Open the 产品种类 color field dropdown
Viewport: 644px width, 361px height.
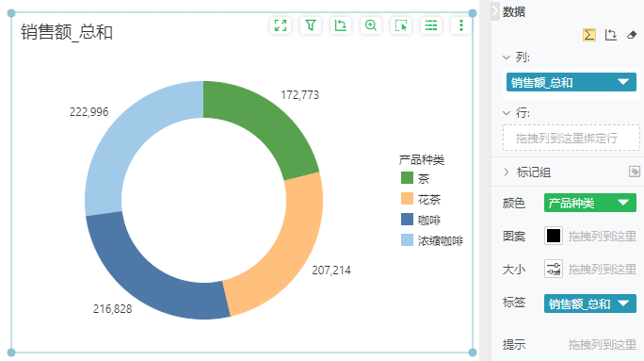tap(590, 203)
